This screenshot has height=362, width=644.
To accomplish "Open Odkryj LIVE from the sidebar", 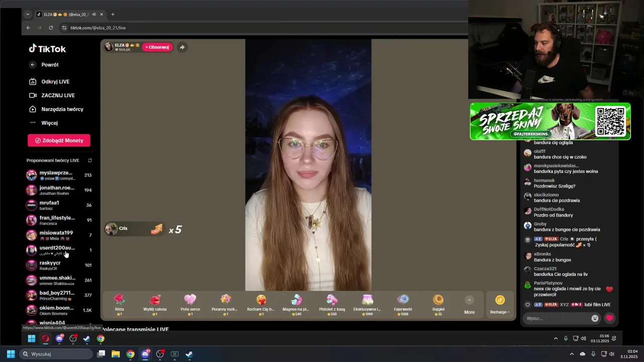I will (x=49, y=81).
